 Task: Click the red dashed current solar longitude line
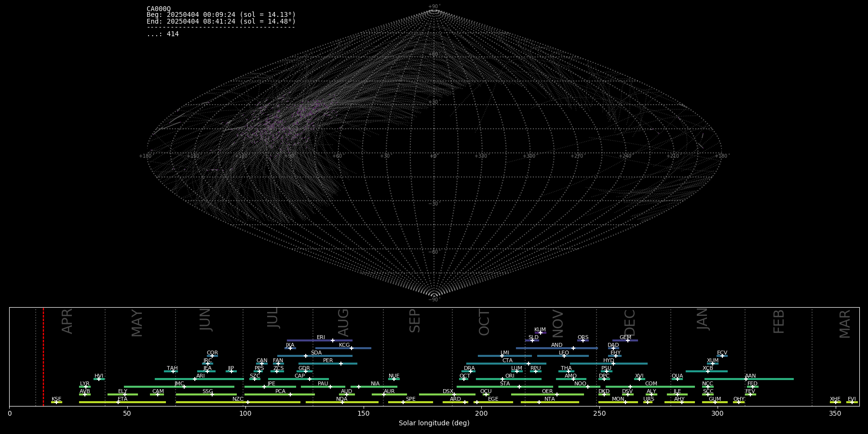43,357
